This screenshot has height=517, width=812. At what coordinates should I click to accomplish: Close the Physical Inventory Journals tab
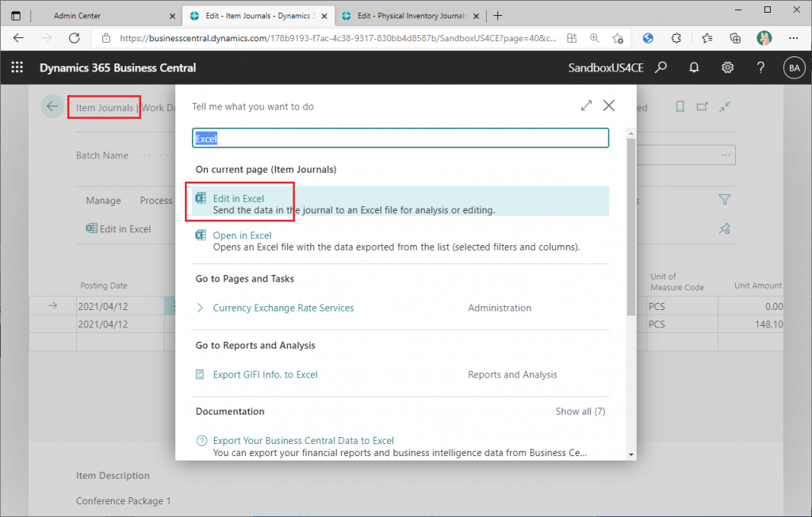tap(476, 16)
